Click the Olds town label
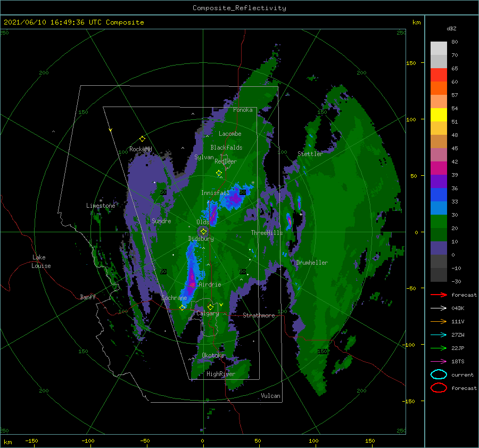479x448 pixels. (203, 222)
